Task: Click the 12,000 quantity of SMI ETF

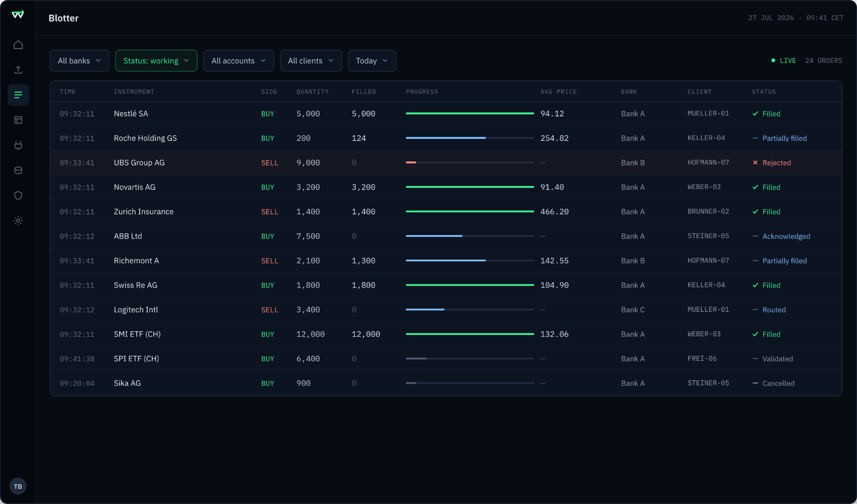Action: [x=310, y=334]
